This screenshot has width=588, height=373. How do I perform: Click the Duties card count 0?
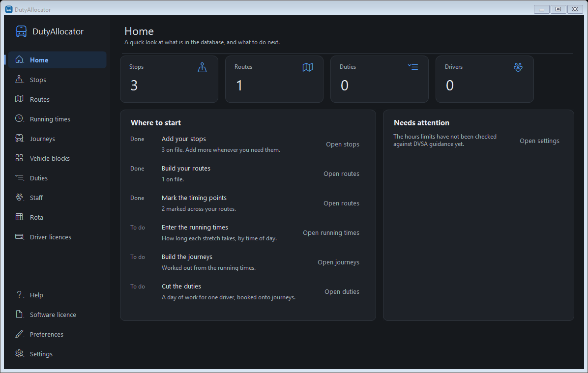(x=345, y=86)
